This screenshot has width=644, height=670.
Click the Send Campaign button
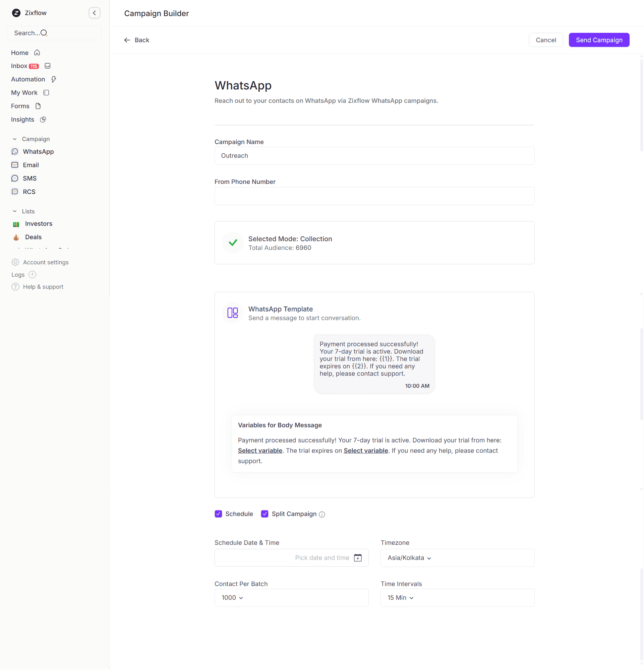pyautogui.click(x=598, y=40)
